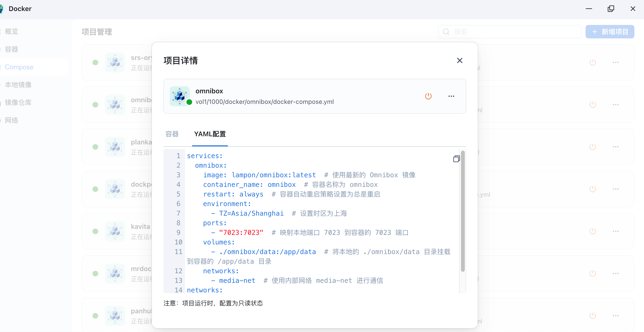Click the omnibox project cube icon
The width and height of the screenshot is (644, 332).
pos(179,96)
